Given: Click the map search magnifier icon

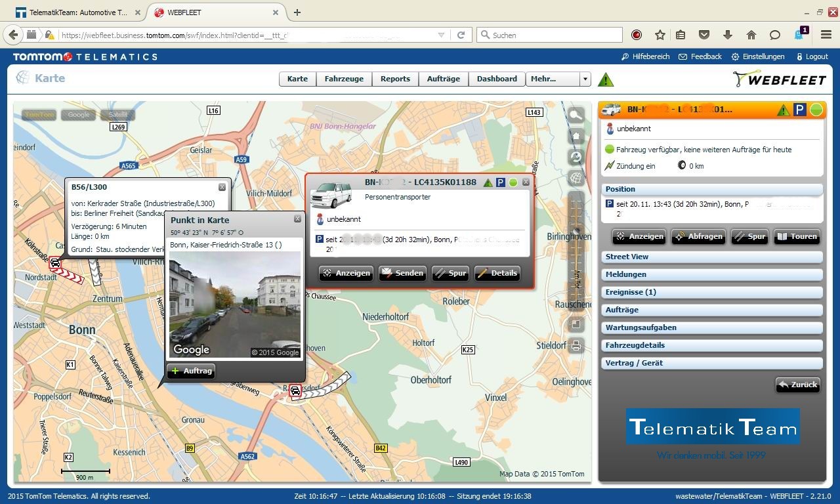Looking at the screenshot, I should click(576, 115).
